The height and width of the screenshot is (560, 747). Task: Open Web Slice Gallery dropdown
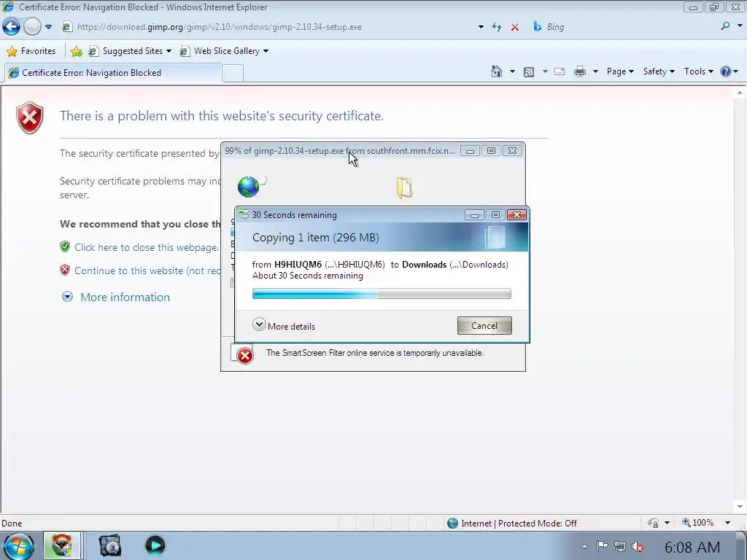224,51
